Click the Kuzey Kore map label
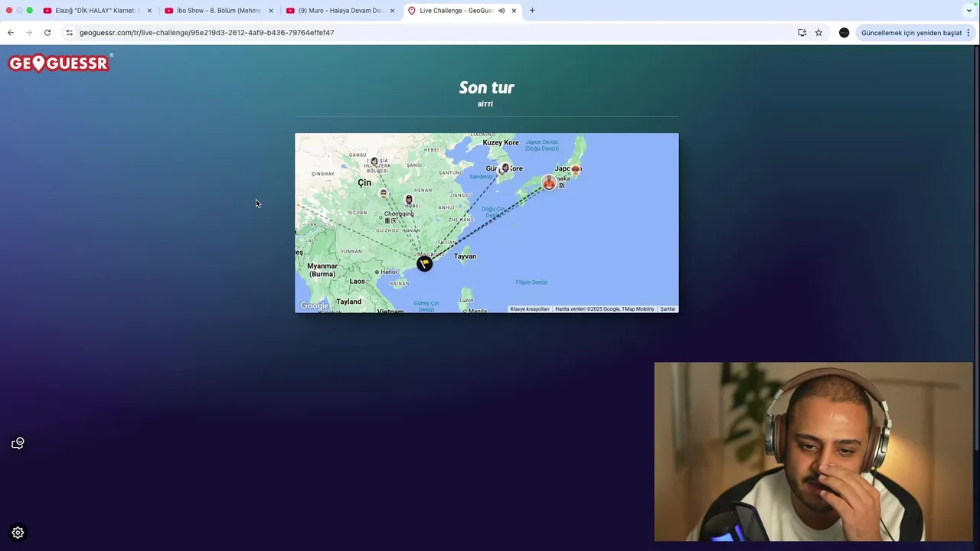The width and height of the screenshot is (980, 551). click(501, 142)
